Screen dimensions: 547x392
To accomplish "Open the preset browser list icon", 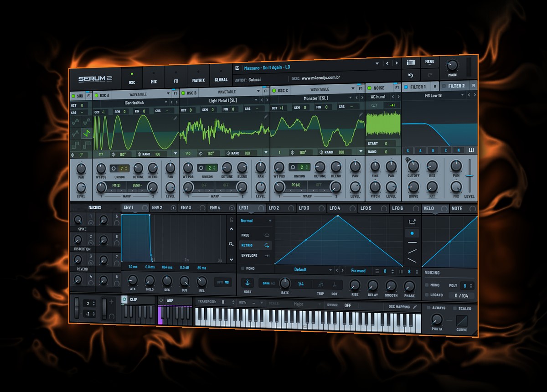I will (x=411, y=62).
